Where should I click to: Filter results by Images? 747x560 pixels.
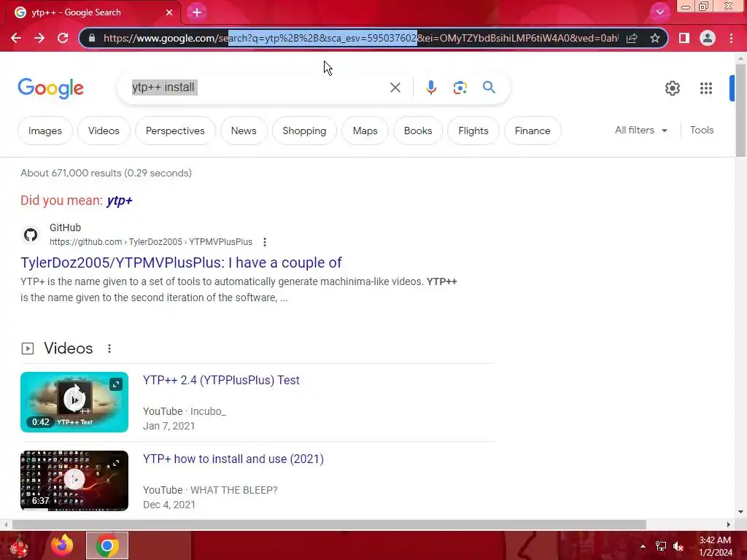click(45, 131)
